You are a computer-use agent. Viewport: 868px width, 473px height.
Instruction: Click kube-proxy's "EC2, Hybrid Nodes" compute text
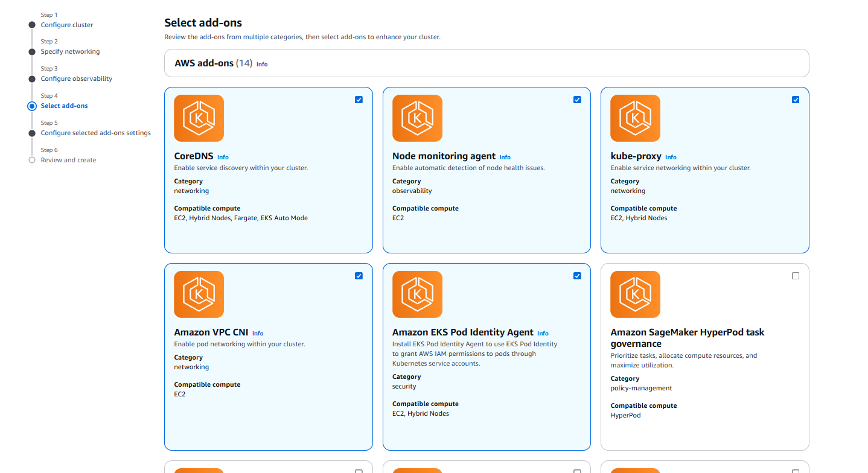click(x=639, y=218)
